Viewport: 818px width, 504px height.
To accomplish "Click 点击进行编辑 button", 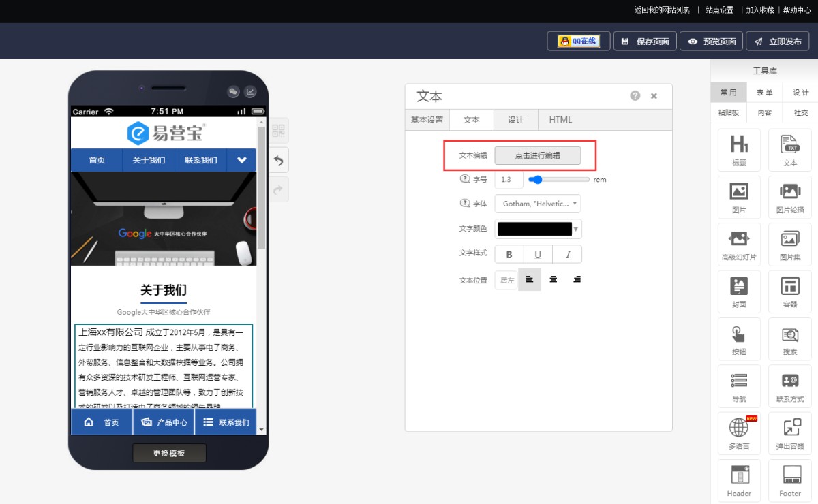I will pyautogui.click(x=538, y=155).
